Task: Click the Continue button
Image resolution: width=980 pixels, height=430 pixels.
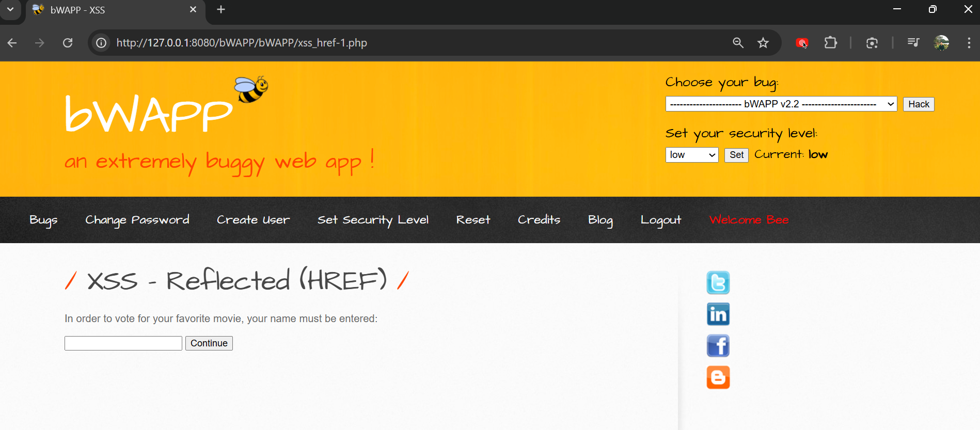Action: tap(209, 343)
